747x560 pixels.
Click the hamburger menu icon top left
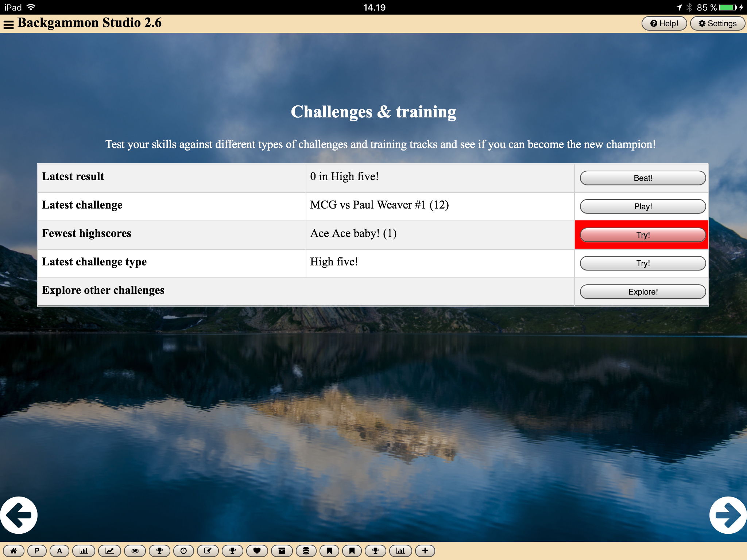pos(9,24)
